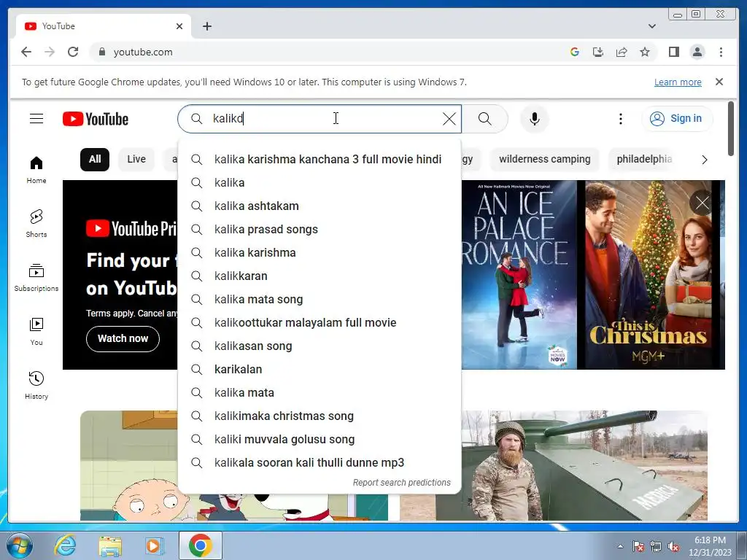Viewport: 747px width, 560px height.
Task: Choose the 'kalikasan song' suggestion
Action: point(320,346)
